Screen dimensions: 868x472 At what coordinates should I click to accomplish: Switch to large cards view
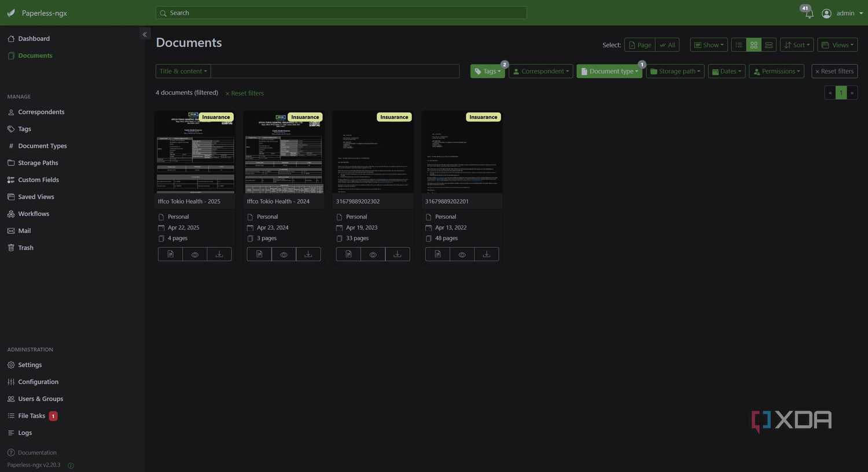click(769, 45)
